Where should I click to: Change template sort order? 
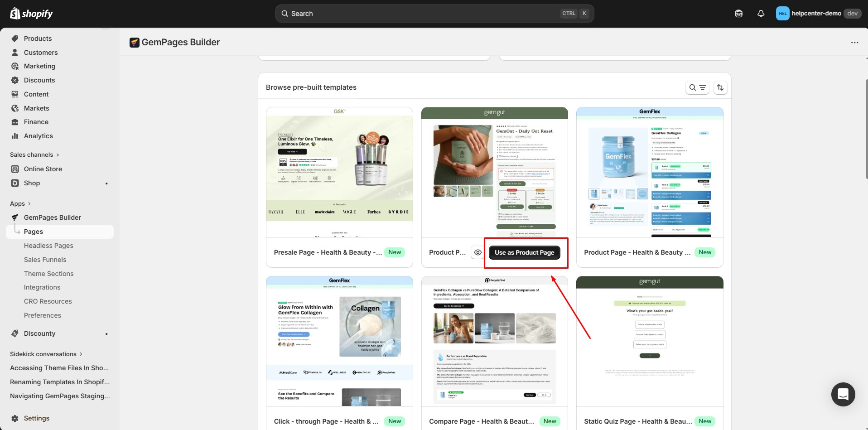pos(720,87)
